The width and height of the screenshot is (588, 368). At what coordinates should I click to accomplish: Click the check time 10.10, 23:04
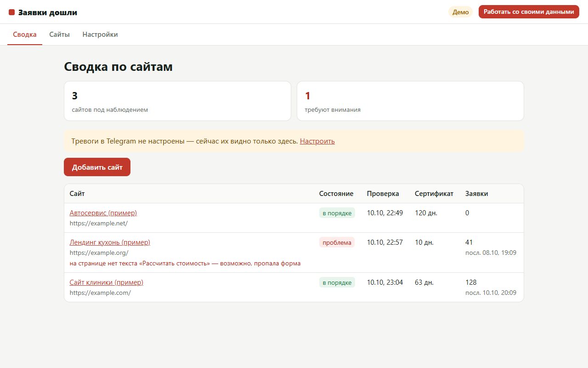(385, 282)
